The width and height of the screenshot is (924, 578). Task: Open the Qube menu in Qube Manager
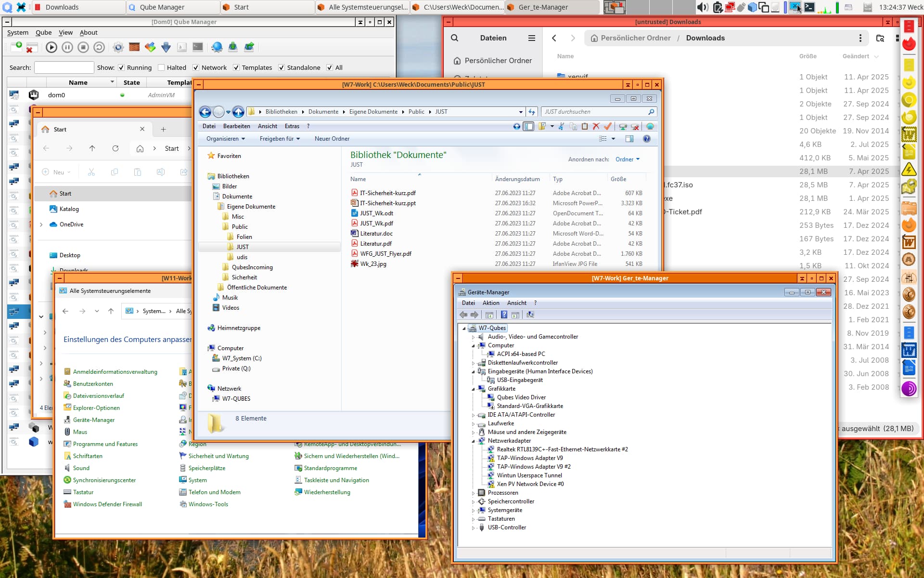43,32
